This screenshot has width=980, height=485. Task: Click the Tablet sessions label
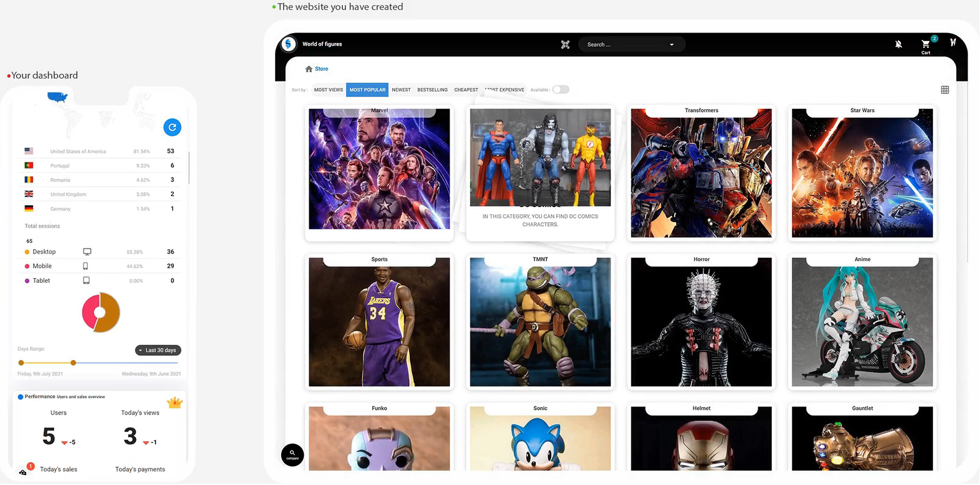(42, 280)
